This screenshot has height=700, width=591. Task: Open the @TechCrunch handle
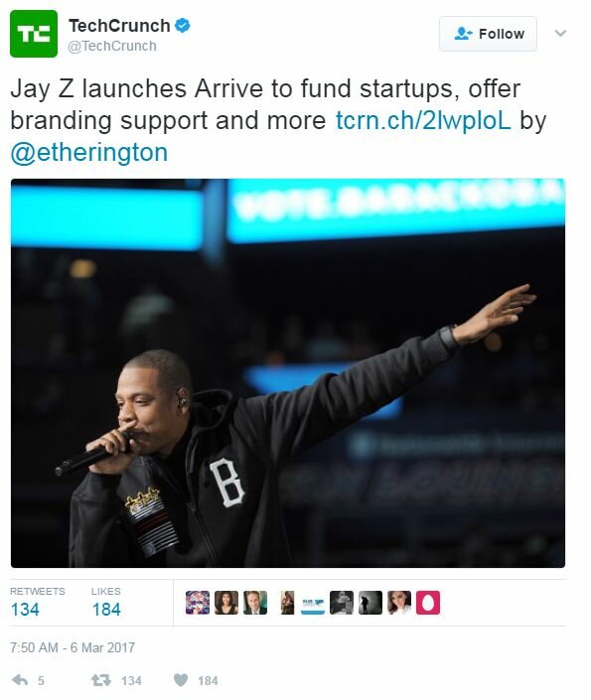tap(112, 46)
